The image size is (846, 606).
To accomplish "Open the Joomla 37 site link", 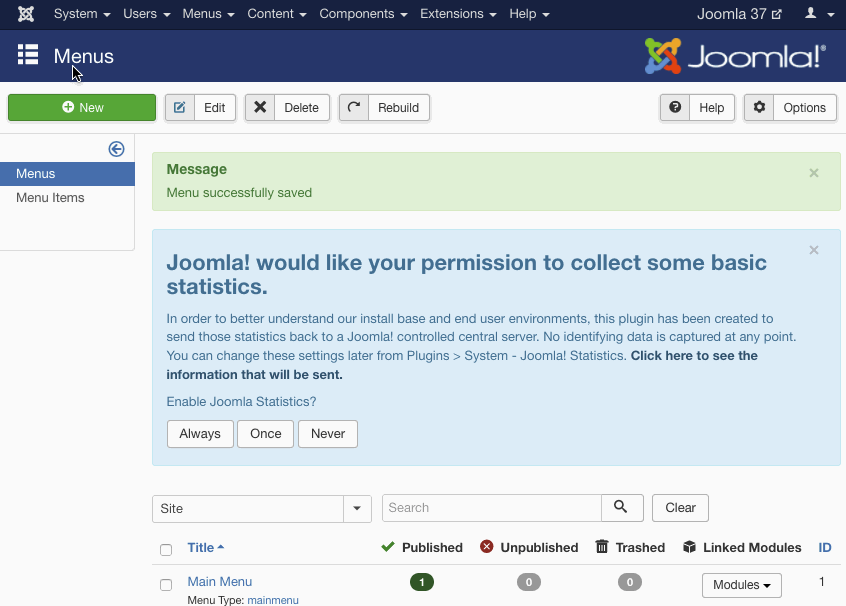I will click(739, 13).
